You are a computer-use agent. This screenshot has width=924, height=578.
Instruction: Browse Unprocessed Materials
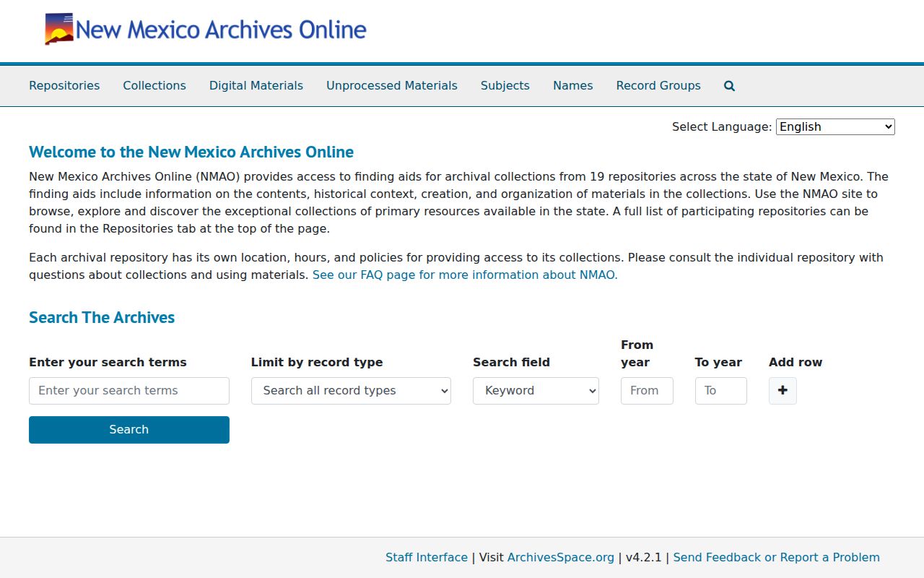point(392,85)
